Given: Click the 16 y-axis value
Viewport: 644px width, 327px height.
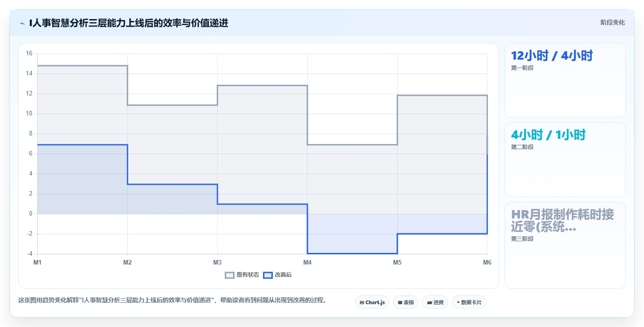Looking at the screenshot, I should point(29,54).
